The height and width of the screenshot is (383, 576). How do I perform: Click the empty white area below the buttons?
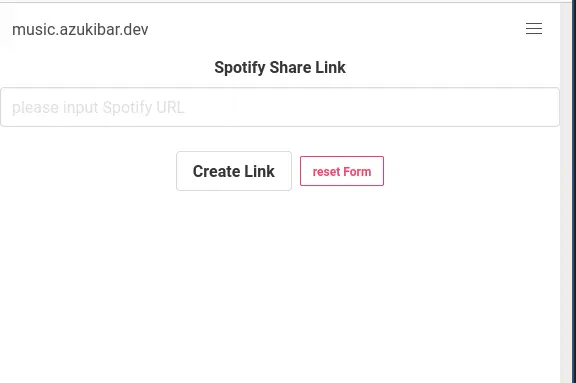280,286
